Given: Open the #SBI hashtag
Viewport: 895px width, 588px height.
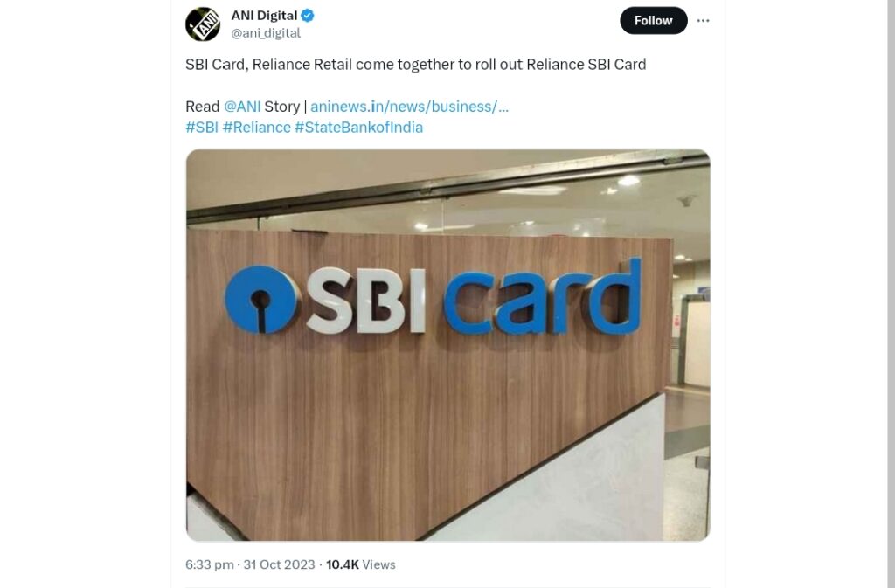Looking at the screenshot, I should [x=202, y=128].
